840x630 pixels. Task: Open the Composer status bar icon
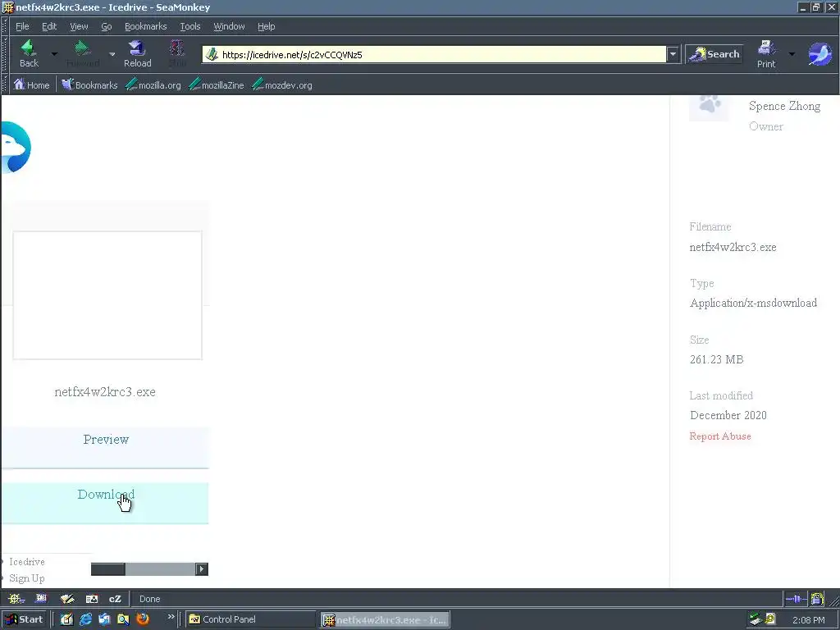click(x=67, y=599)
